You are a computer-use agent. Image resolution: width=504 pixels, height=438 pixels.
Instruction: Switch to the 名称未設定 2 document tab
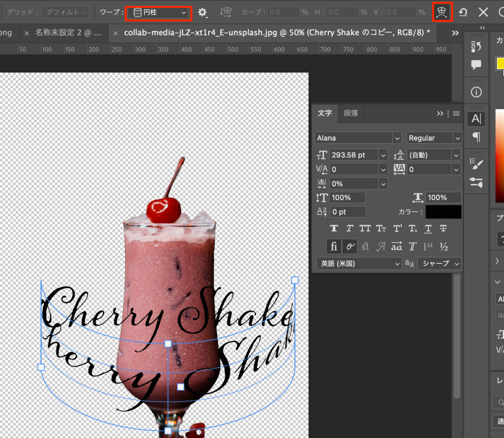[x=68, y=33]
